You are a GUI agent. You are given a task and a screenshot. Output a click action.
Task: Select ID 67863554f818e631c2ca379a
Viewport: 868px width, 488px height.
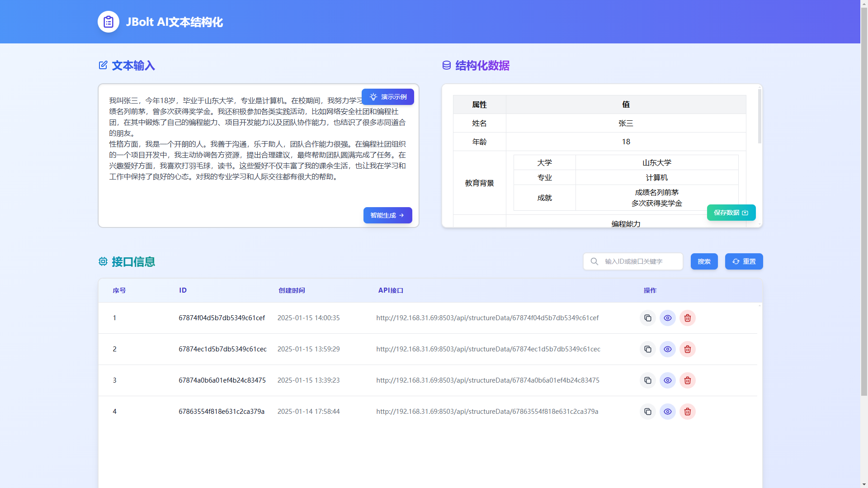point(222,412)
